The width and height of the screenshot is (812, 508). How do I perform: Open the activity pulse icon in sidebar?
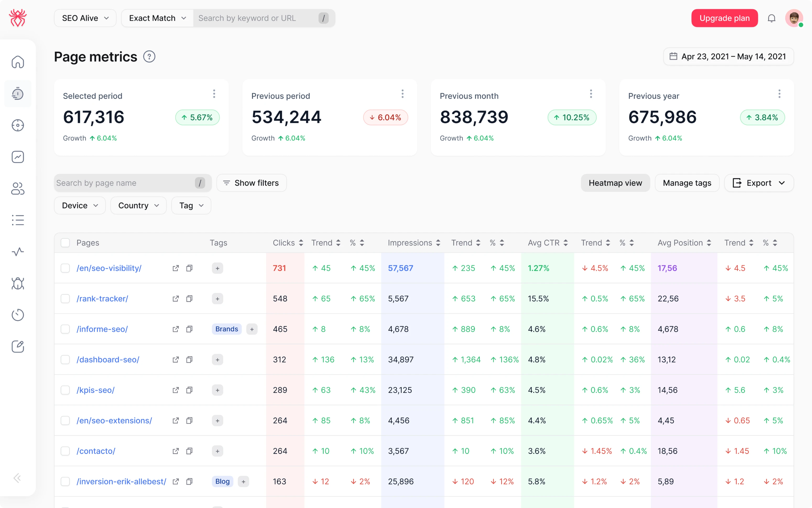pyautogui.click(x=18, y=251)
